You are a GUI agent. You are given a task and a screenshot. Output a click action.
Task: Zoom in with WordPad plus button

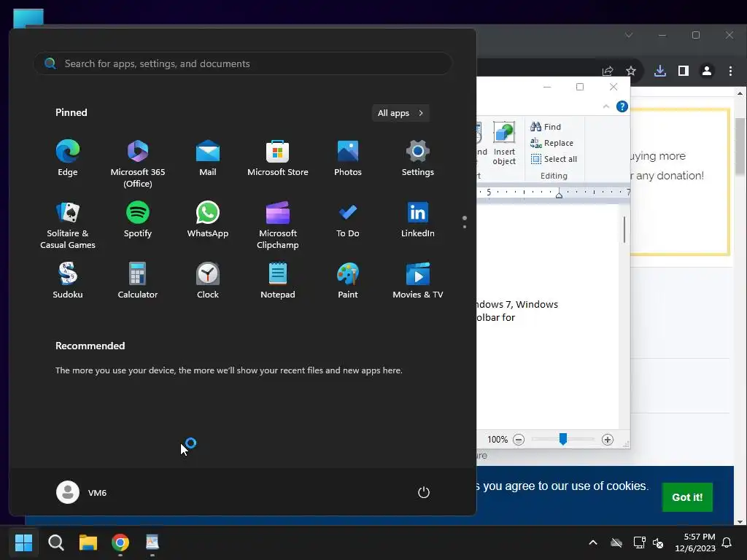[x=608, y=440]
